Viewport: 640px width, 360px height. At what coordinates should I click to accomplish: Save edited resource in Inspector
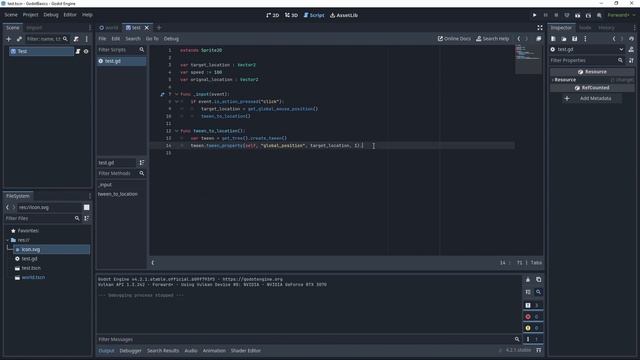pyautogui.click(x=574, y=39)
